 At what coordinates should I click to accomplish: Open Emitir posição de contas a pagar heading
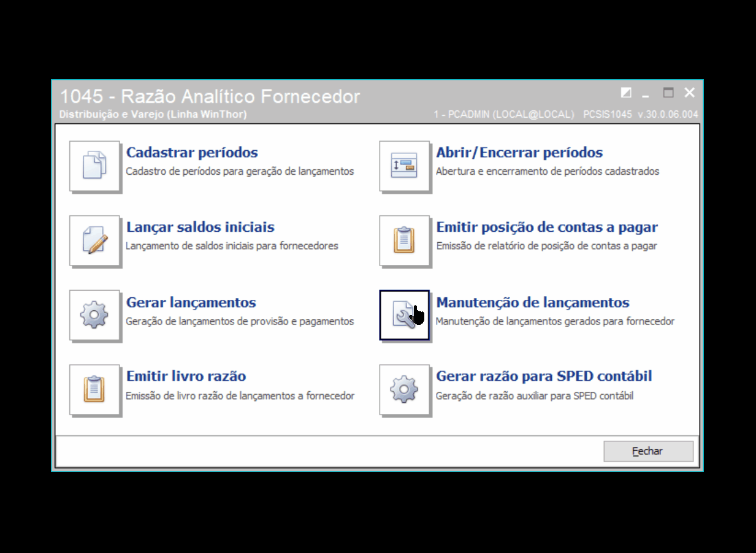[x=547, y=227]
